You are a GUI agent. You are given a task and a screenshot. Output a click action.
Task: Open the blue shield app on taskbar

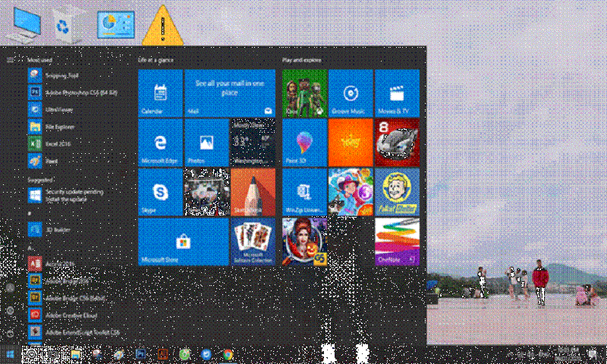[206, 354]
